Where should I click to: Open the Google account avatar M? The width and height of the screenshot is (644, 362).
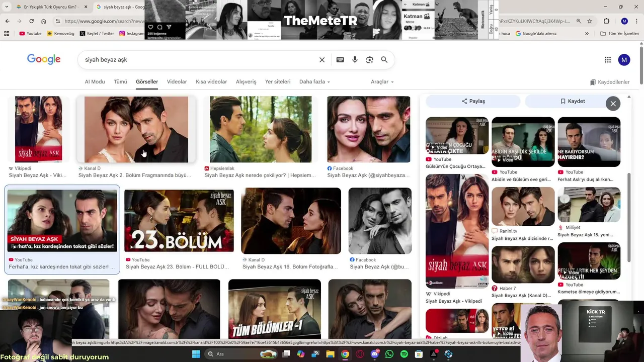624,60
